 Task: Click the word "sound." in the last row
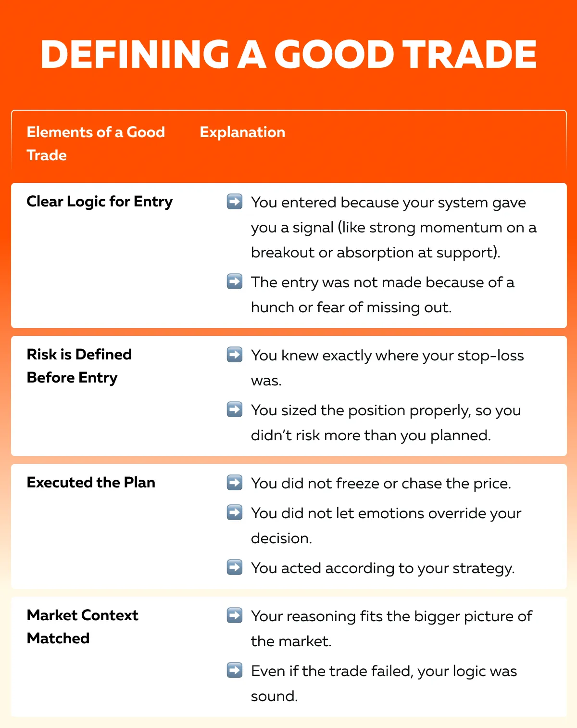(274, 696)
